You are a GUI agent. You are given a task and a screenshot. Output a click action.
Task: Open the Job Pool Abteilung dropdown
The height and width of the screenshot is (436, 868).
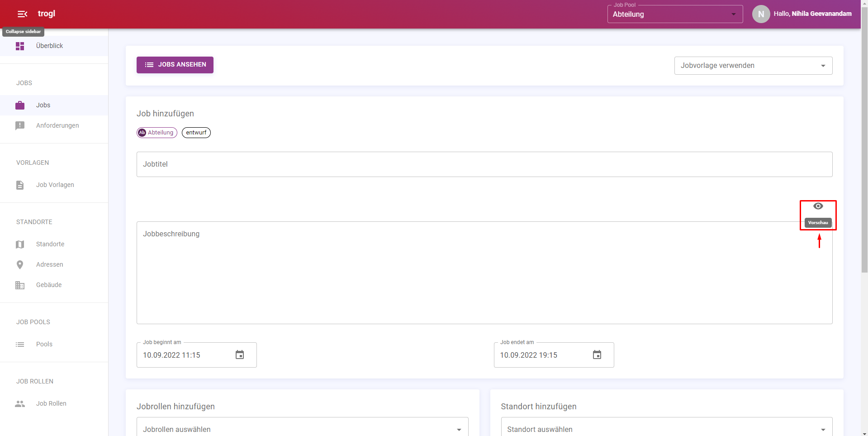point(674,14)
